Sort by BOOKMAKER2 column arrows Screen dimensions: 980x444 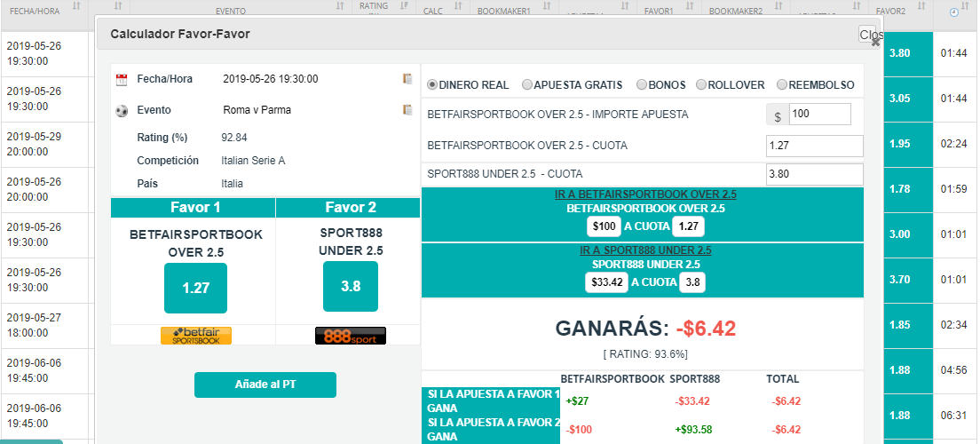778,6
